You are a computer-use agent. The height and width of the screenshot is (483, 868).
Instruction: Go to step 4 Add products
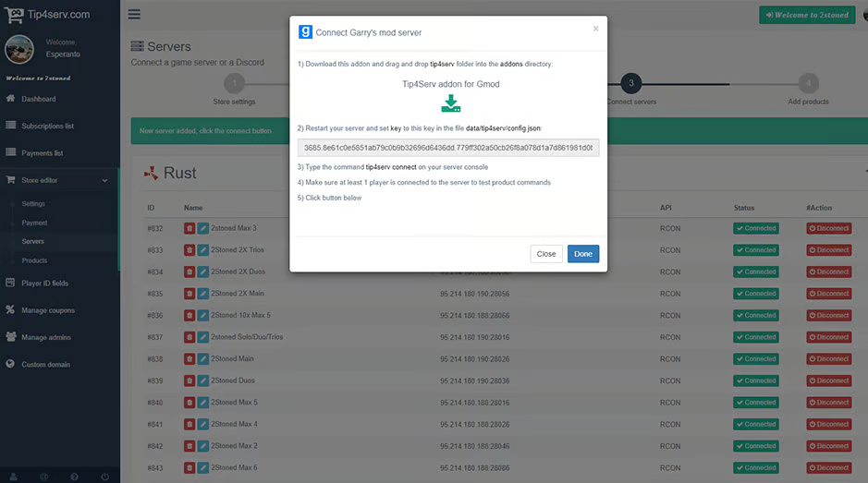(x=808, y=83)
